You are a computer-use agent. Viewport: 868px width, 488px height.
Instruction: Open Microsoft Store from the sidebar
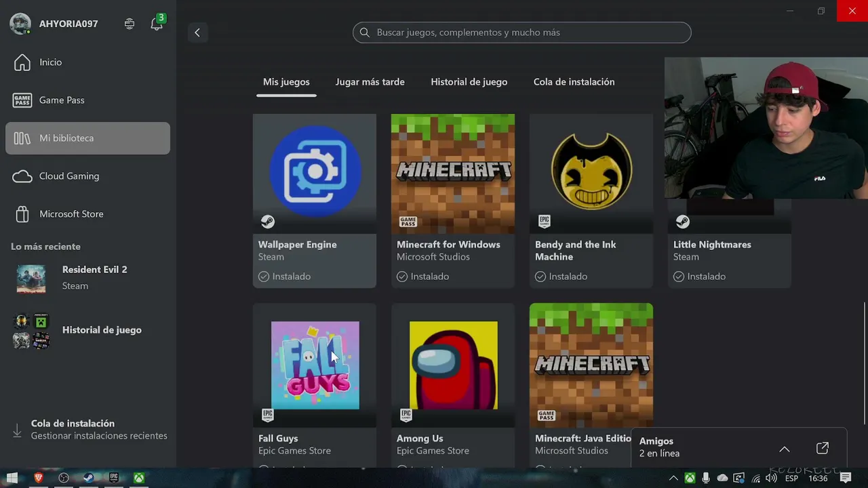click(x=87, y=214)
